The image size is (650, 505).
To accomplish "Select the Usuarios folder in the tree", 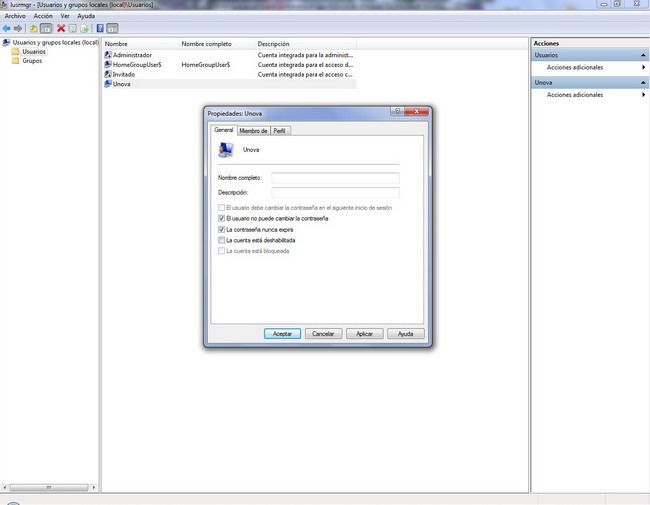I will coord(33,52).
